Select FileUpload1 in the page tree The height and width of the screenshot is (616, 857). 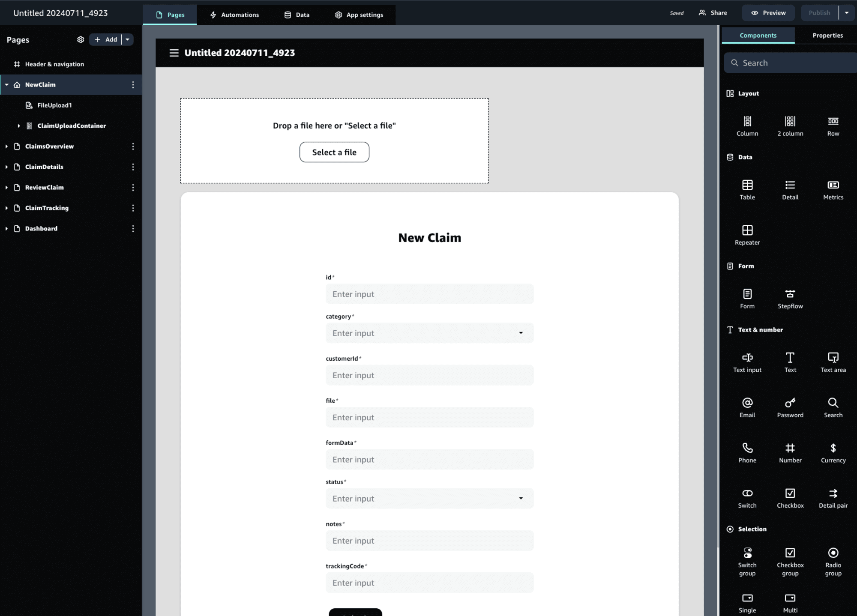click(x=54, y=105)
